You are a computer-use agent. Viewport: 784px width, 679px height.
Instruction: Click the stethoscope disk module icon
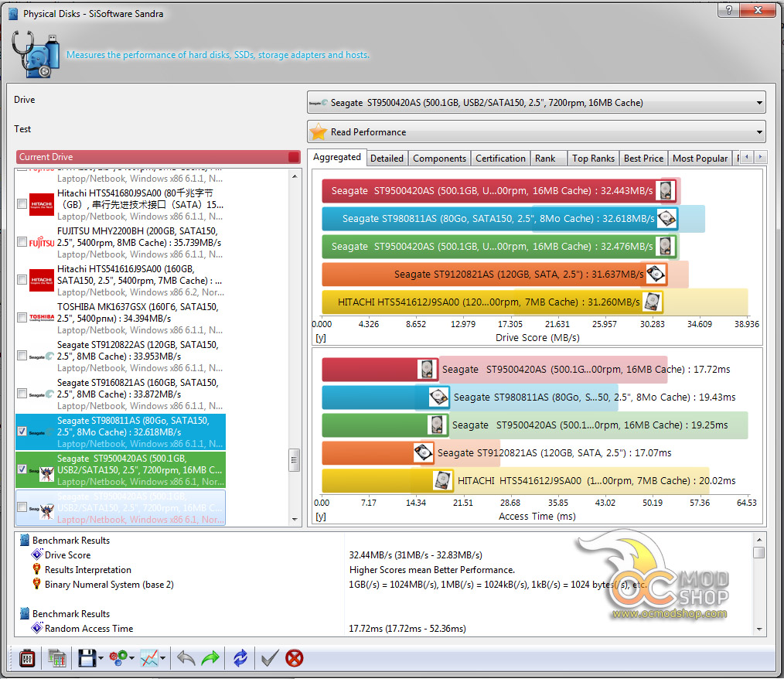34,54
